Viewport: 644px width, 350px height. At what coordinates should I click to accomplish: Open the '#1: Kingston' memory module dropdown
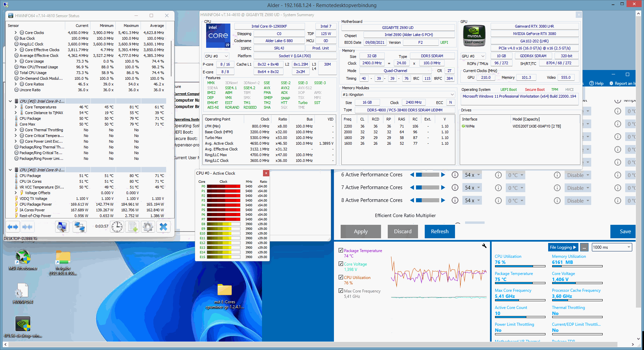(399, 95)
